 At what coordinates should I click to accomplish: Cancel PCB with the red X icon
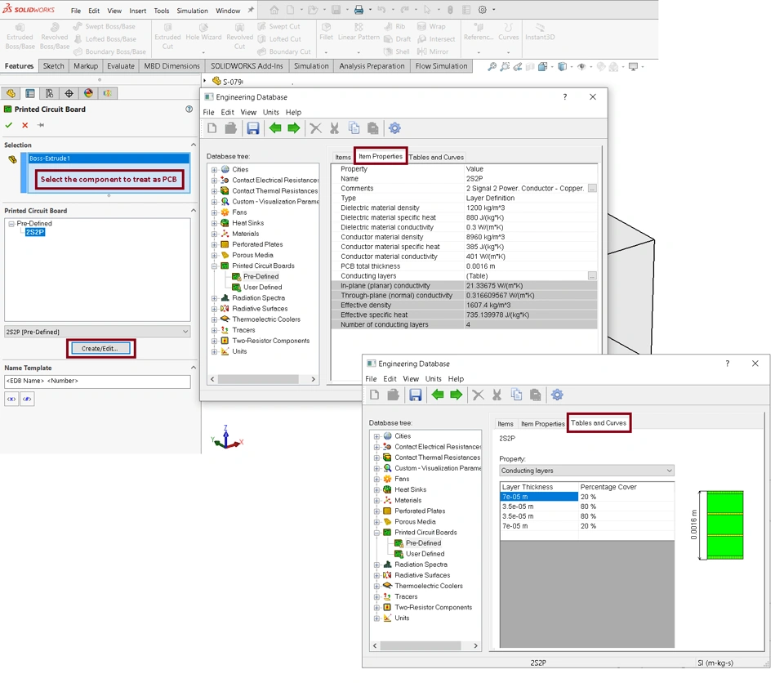(x=25, y=125)
